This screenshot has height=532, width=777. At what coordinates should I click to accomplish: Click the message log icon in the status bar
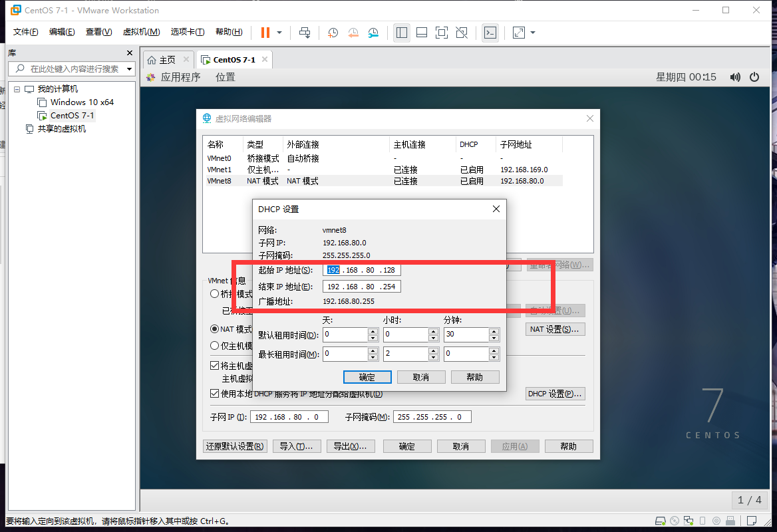752,521
